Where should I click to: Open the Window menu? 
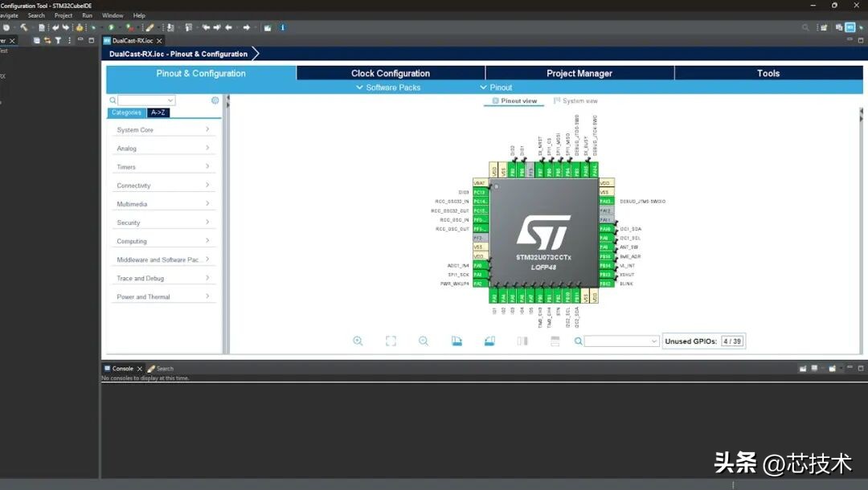pyautogui.click(x=113, y=15)
